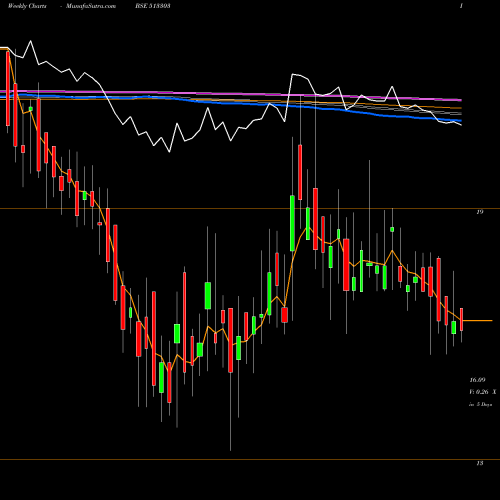Viewport: 500px width, 500px height.
Task: Click the first red candle at the far left
Action: [8, 88]
